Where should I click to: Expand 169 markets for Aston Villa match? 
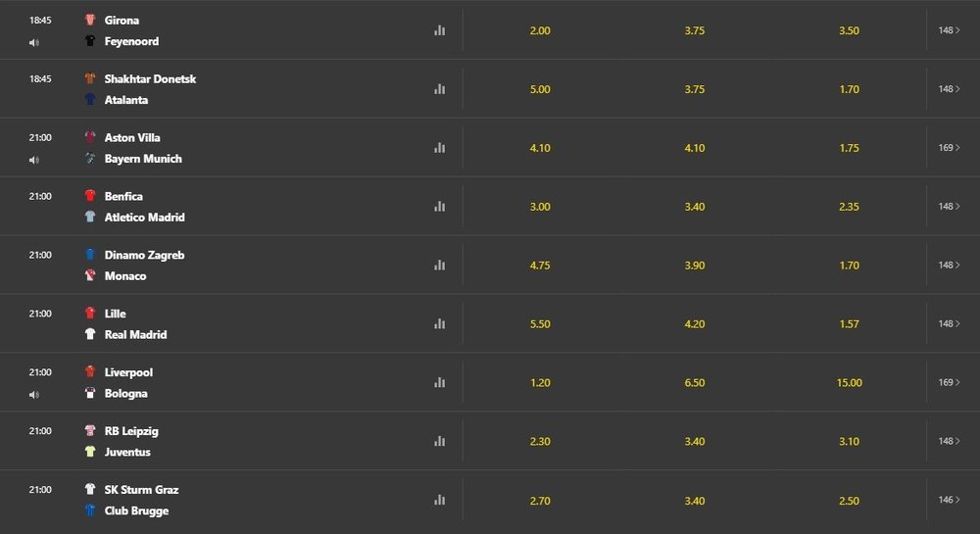point(949,148)
